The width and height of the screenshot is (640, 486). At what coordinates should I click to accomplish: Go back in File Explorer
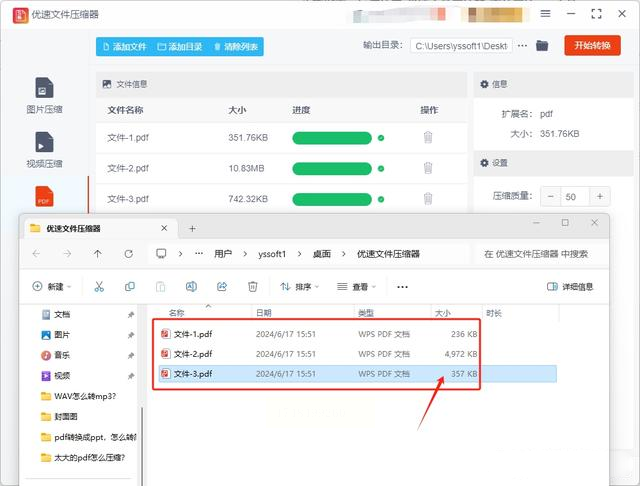pyautogui.click(x=36, y=254)
